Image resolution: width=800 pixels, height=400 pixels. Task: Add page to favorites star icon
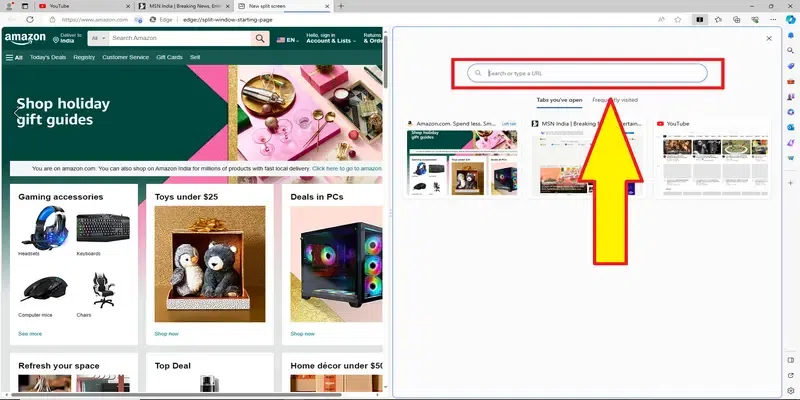[x=678, y=19]
